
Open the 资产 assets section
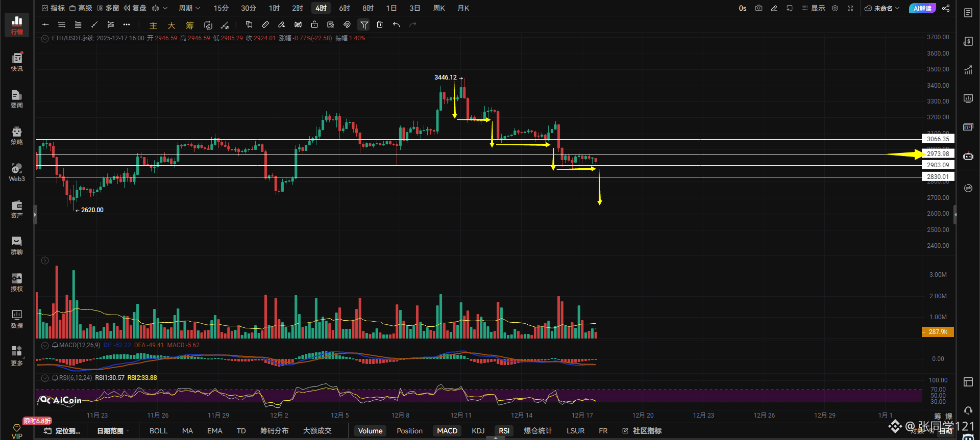[x=17, y=209]
